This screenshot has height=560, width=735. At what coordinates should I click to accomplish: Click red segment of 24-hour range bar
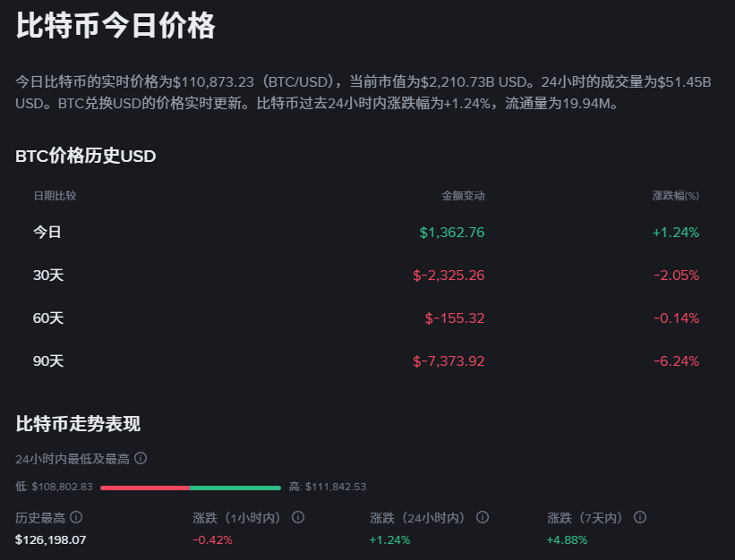click(x=144, y=488)
